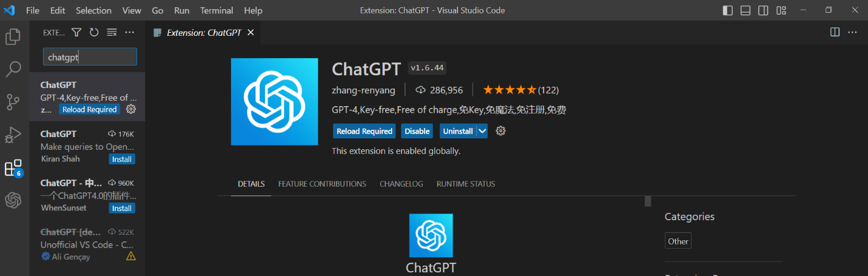Viewport: 868px width, 276px height.
Task: Open the Explorer view in activity bar
Action: click(13, 37)
